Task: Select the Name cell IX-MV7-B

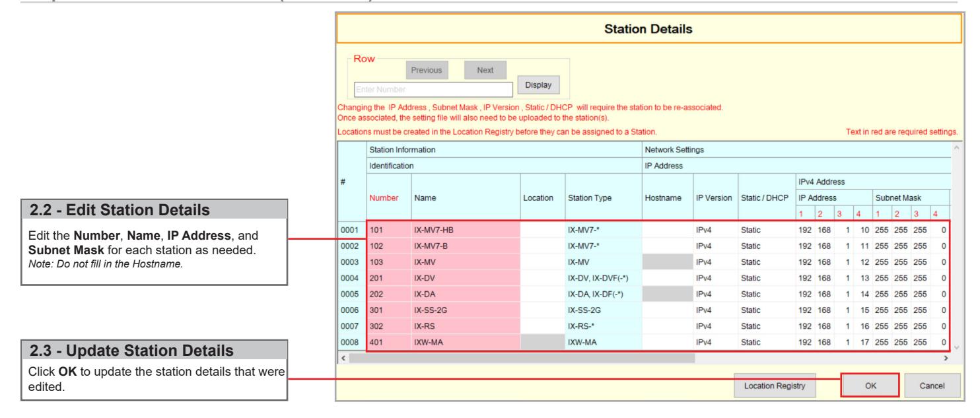Action: (x=466, y=246)
